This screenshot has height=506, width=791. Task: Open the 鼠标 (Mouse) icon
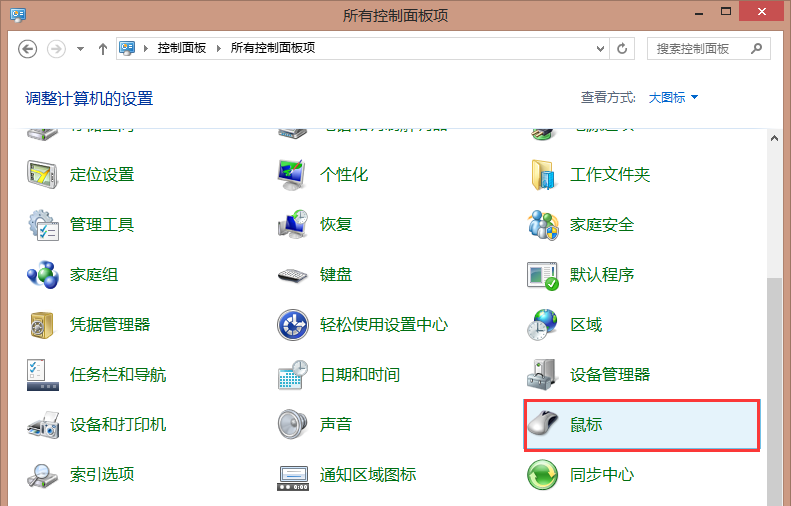pyautogui.click(x=543, y=425)
